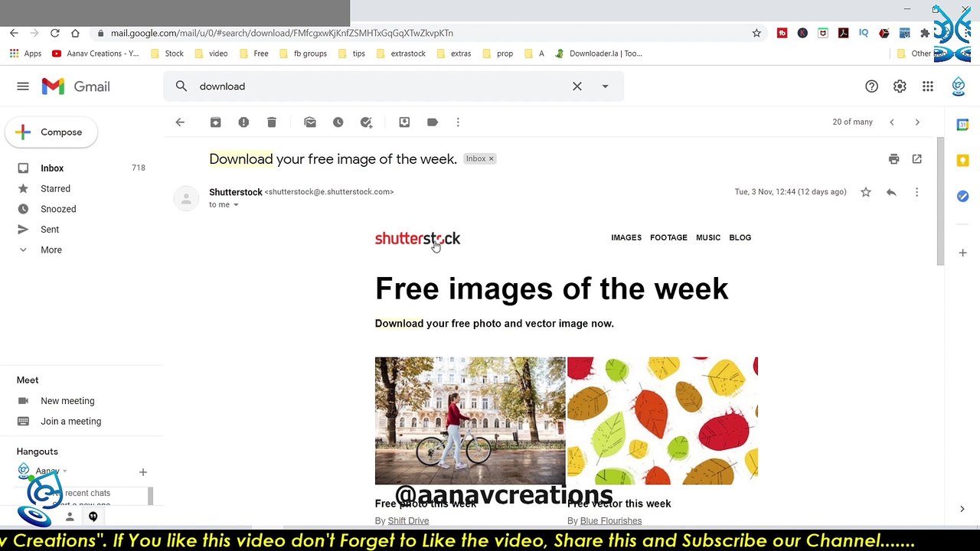Open email in new window icon
Viewport: 980px width, 551px height.
916,159
